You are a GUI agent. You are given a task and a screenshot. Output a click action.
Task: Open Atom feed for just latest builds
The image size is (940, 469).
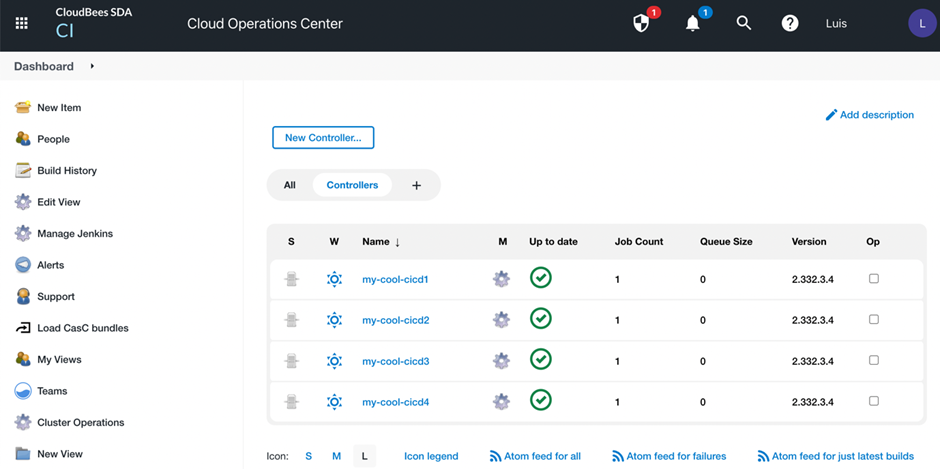(836, 456)
